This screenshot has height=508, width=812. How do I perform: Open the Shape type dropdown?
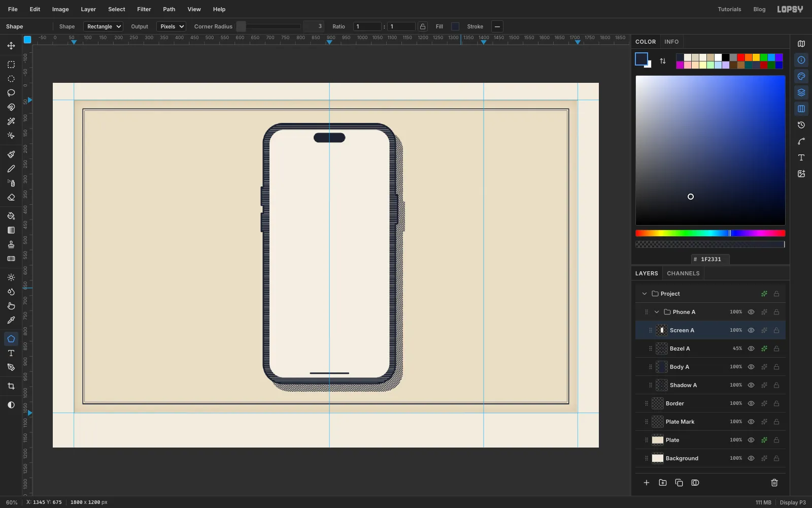pos(104,26)
